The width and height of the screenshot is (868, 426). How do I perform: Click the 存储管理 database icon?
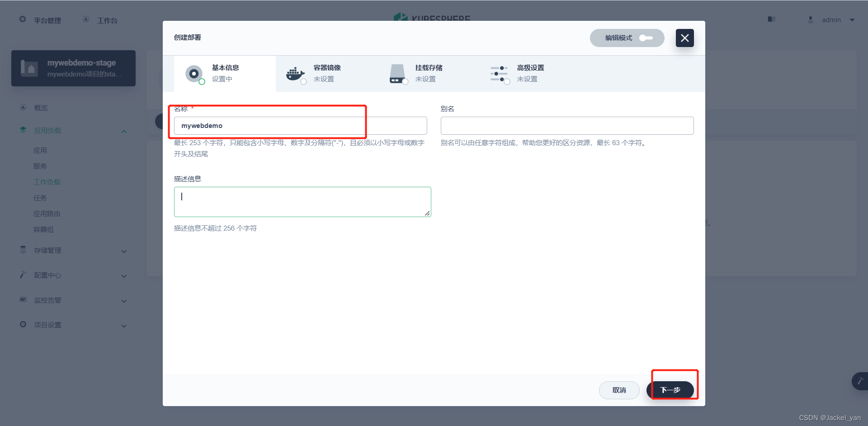click(23, 250)
